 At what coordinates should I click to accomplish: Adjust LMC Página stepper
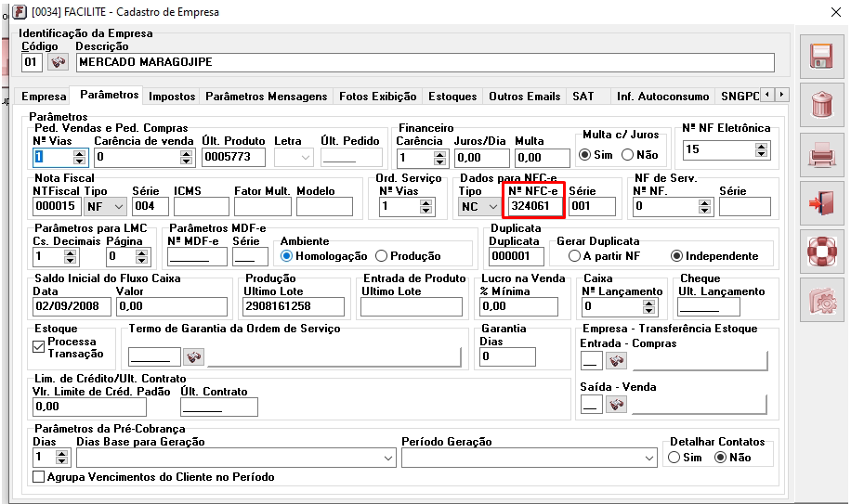pos(141,256)
